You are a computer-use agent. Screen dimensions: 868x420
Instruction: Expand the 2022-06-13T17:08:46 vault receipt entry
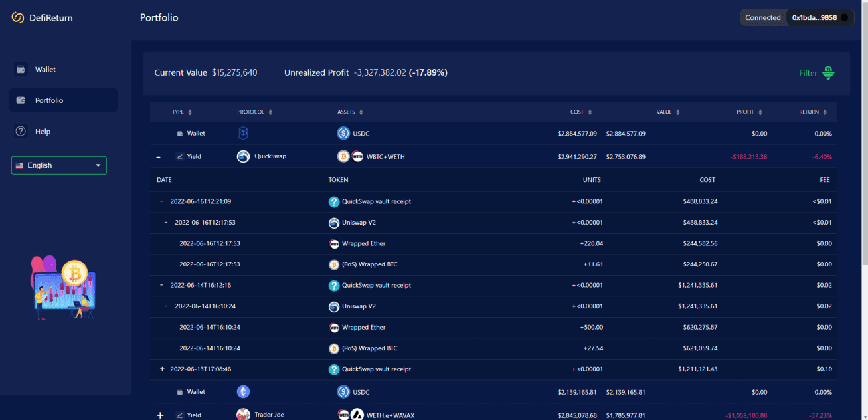tap(162, 369)
